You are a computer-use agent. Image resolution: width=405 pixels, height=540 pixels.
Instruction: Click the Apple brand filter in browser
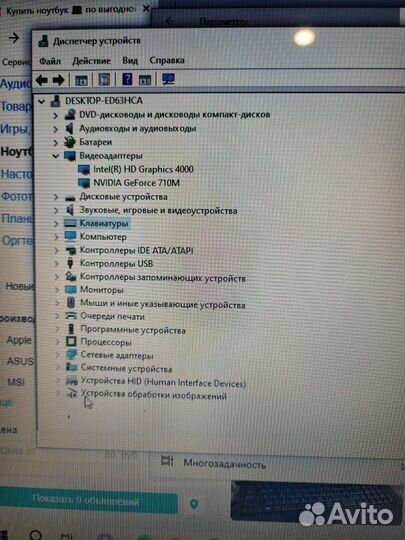click(19, 340)
